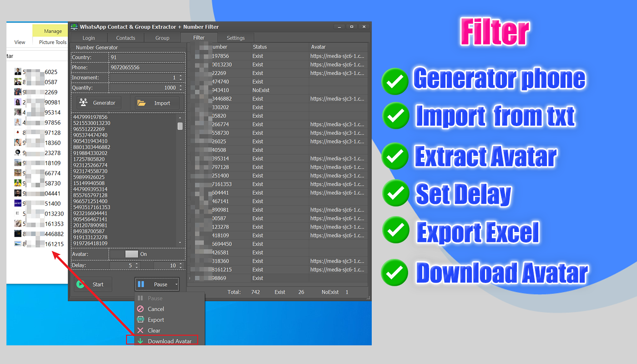Click the number list scroll-up arrow
The width and height of the screenshot is (637, 364).
pyautogui.click(x=180, y=117)
